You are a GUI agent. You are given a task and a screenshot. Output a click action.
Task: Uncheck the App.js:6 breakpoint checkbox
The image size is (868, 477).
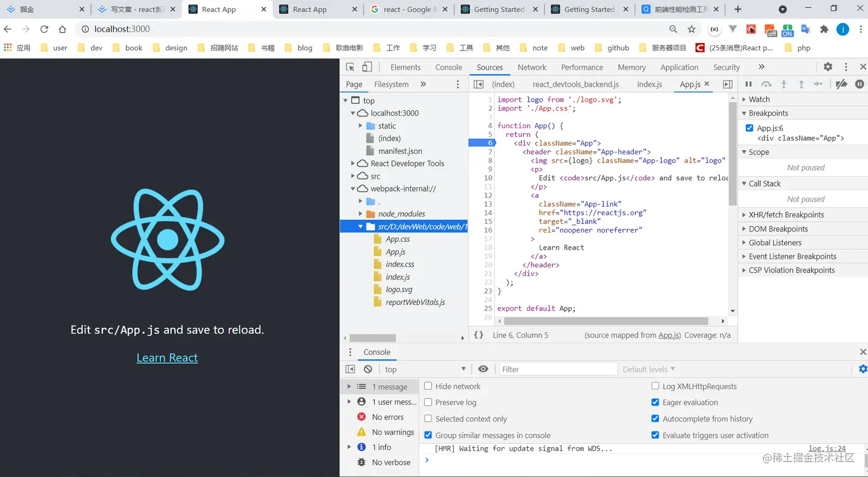pos(749,128)
